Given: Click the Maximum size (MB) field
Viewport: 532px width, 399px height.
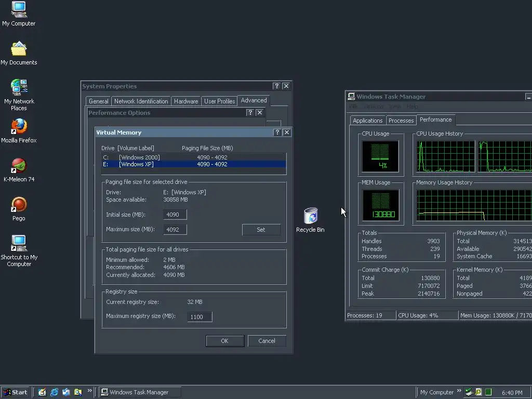Looking at the screenshot, I should click(x=175, y=229).
